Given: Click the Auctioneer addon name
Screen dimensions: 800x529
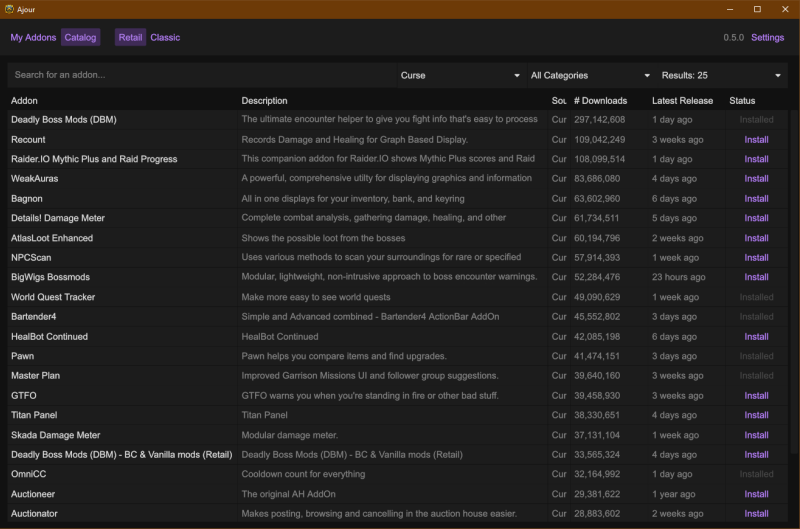Looking at the screenshot, I should [x=33, y=494].
